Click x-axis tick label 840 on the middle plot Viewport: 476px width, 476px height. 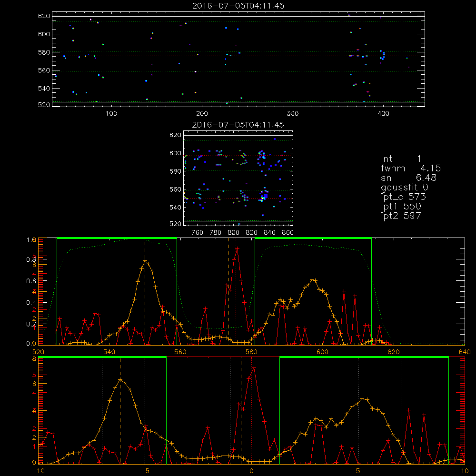pos(269,233)
